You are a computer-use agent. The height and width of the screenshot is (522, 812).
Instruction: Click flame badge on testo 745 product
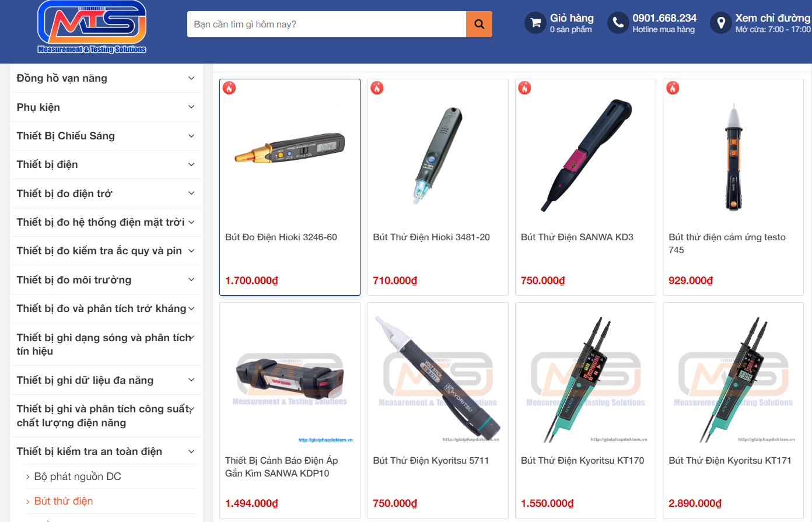pyautogui.click(x=673, y=88)
